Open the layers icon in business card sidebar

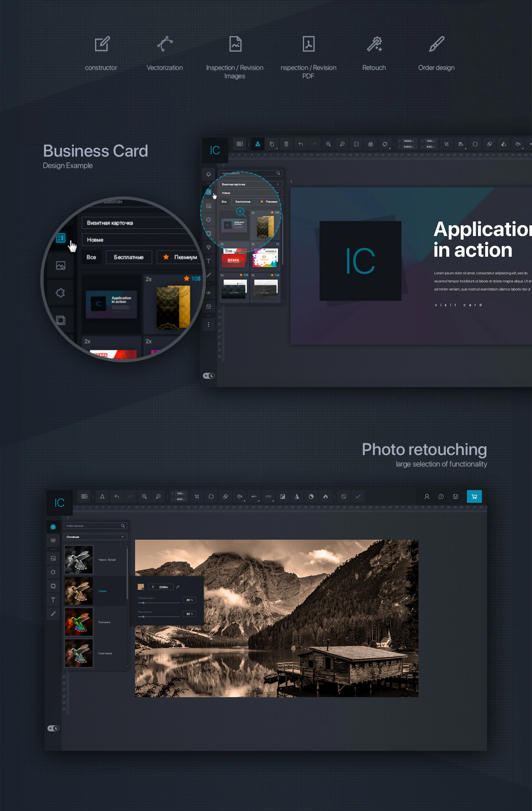pyautogui.click(x=209, y=174)
